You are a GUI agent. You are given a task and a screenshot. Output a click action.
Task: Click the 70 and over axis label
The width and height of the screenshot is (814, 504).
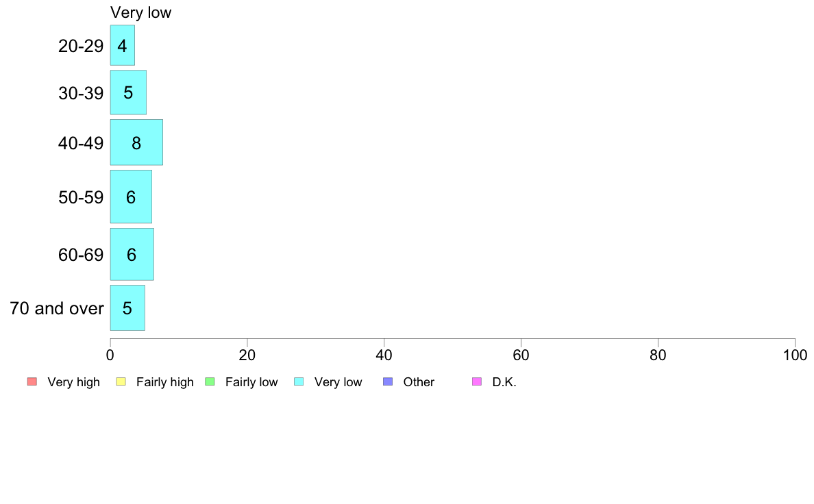tap(57, 308)
